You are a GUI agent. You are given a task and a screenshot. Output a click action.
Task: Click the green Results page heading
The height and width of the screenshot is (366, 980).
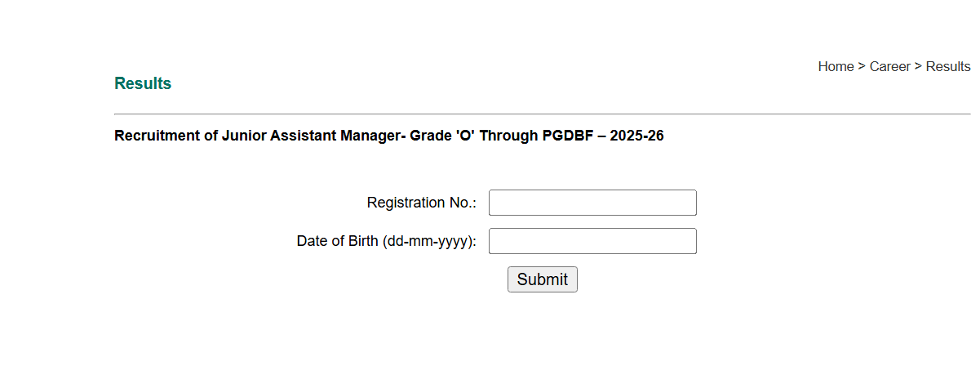coord(143,83)
